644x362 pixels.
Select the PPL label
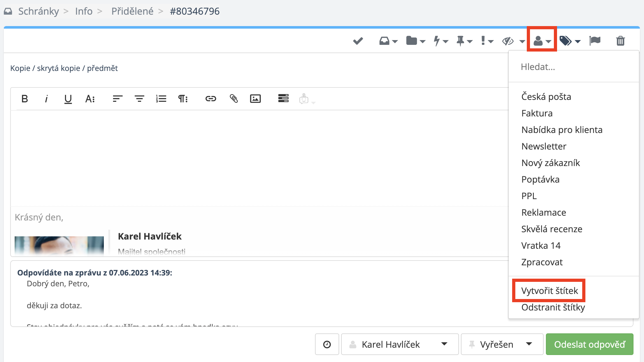tap(529, 196)
